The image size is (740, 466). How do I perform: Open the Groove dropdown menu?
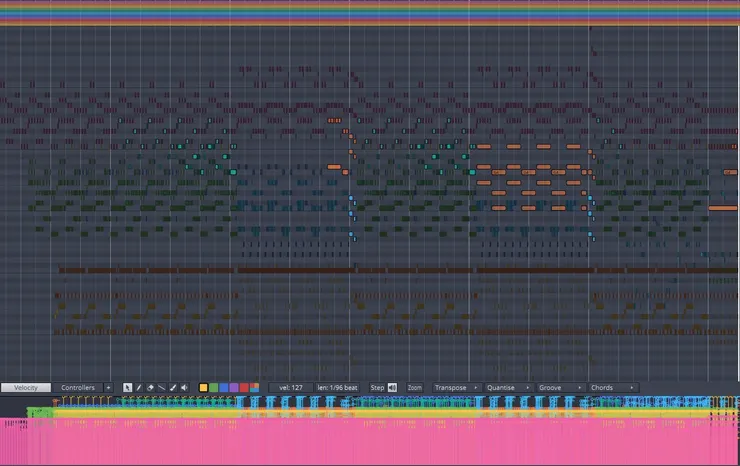(x=560, y=388)
